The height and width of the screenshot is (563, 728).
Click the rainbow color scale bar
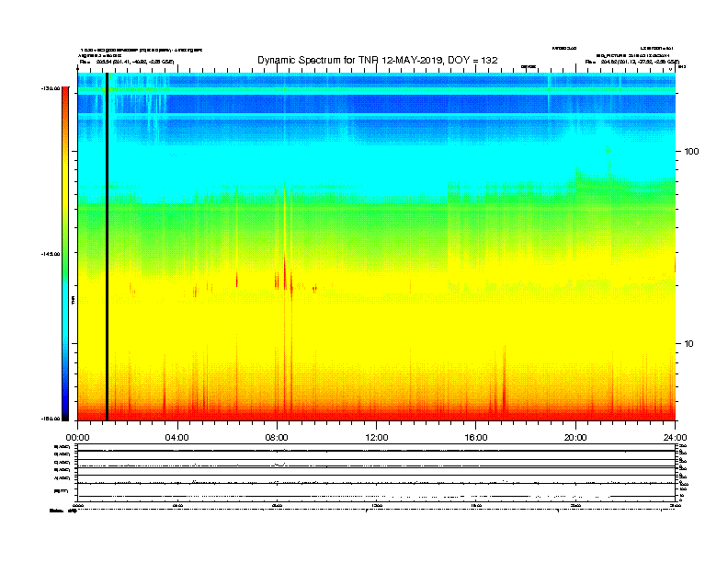click(x=65, y=254)
